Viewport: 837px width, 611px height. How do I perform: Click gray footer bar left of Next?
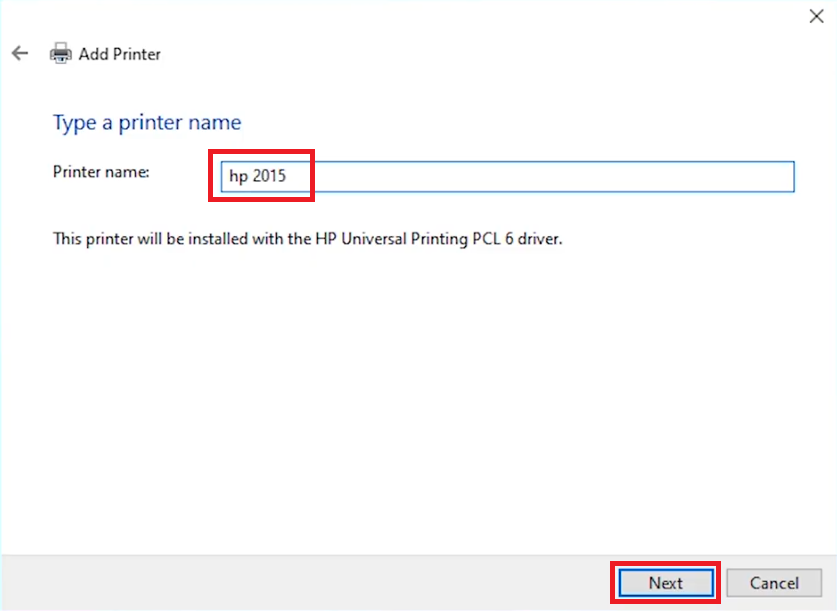point(304,583)
